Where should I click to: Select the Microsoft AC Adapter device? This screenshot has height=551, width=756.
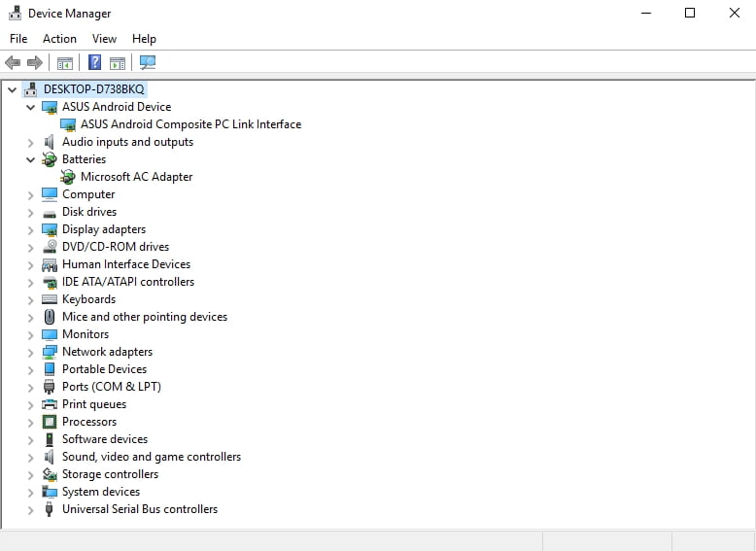pyautogui.click(x=136, y=177)
